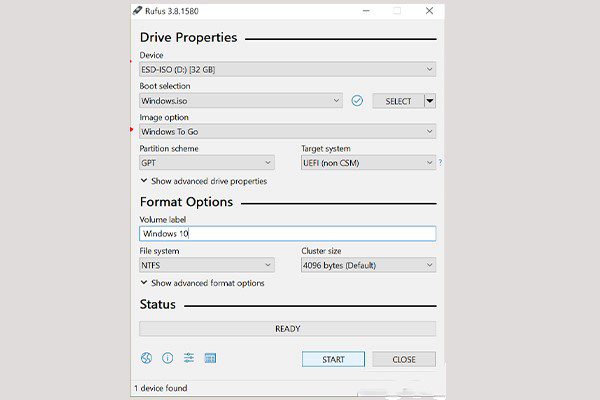Open the Boot selection dropdown Windows.iso

(241, 101)
